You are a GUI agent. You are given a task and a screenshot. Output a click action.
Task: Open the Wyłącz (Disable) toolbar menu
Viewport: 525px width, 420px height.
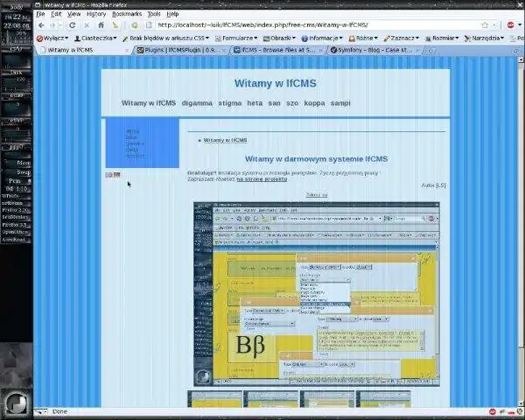click(52, 38)
